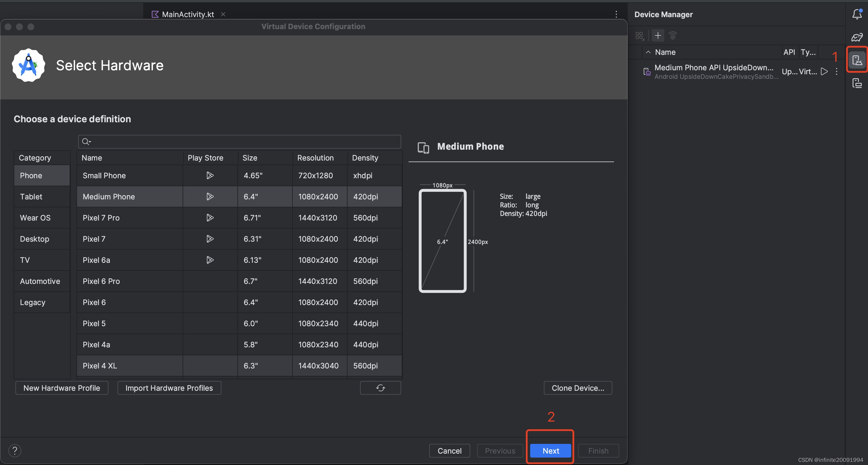Click the plus add device icon

pos(658,35)
